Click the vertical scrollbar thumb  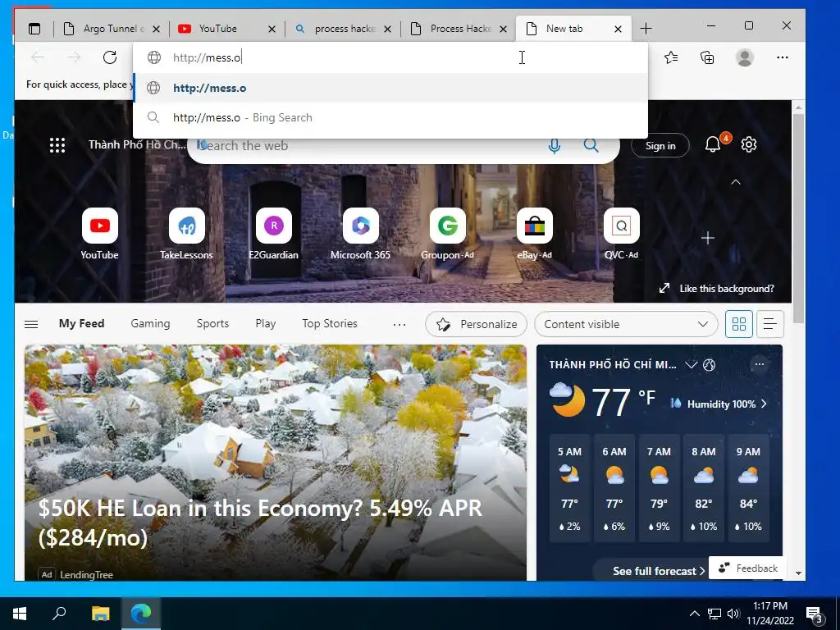click(x=798, y=218)
